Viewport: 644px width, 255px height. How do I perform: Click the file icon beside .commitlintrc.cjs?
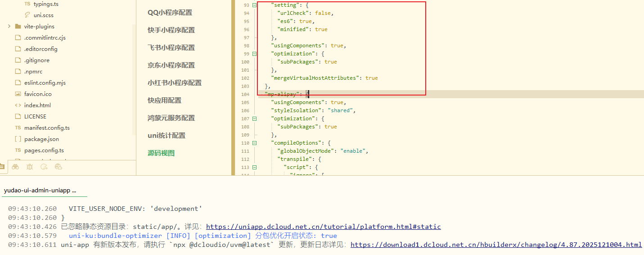tap(18, 38)
